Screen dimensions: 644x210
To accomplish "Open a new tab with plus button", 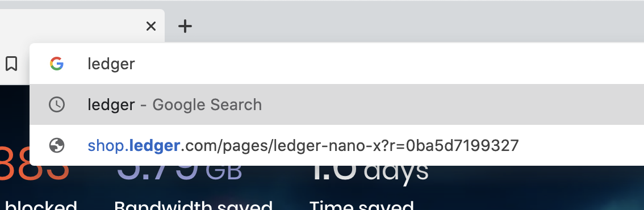I will tap(185, 26).
